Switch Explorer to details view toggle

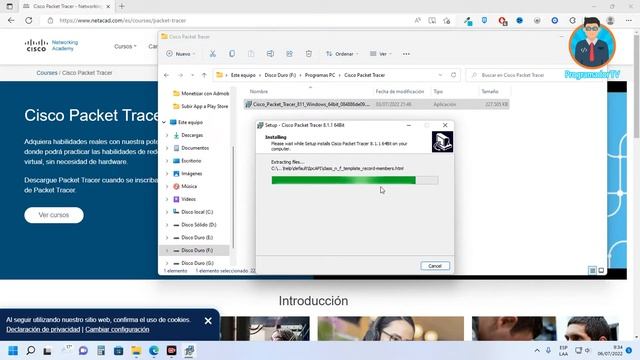[592, 270]
